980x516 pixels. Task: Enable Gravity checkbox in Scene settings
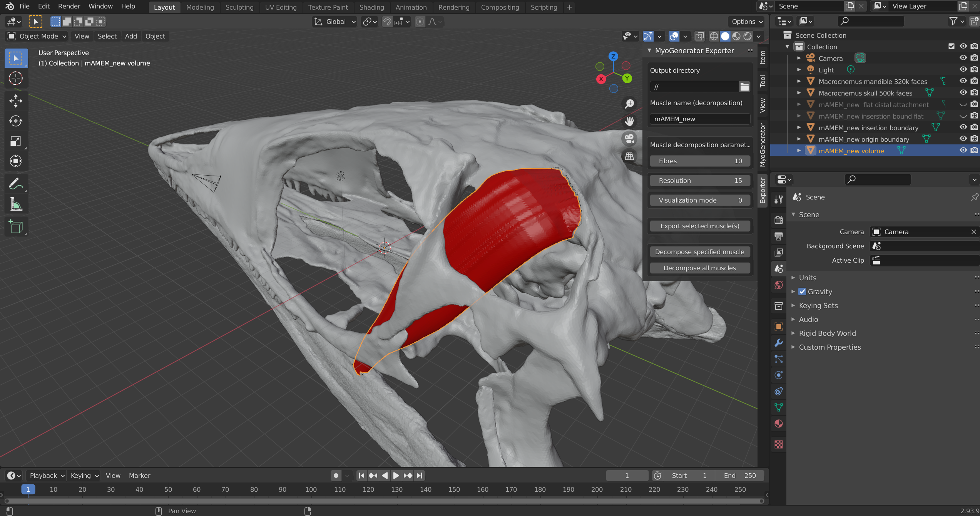click(803, 291)
